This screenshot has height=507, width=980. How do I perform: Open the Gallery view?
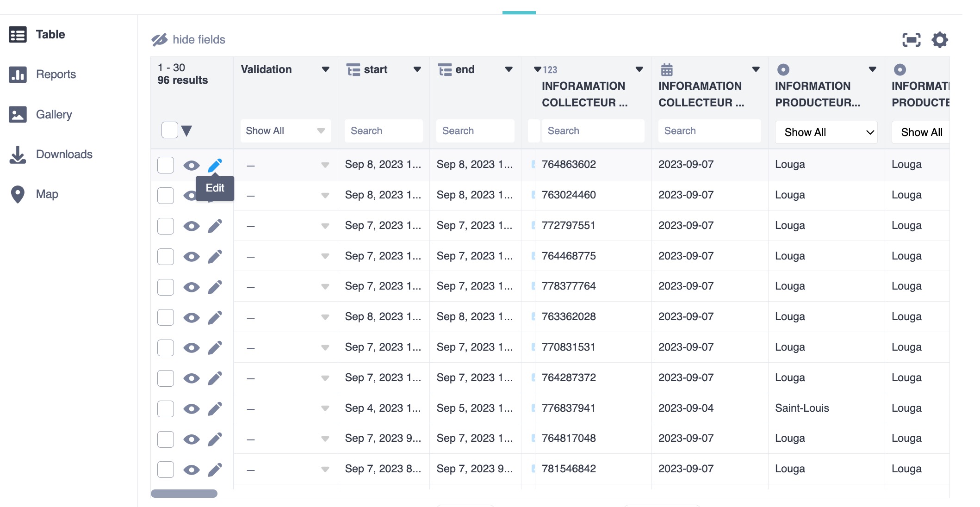[54, 114]
